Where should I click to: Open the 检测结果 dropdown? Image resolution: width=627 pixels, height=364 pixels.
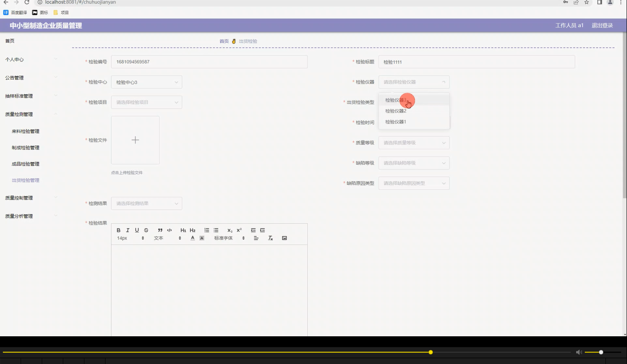point(146,204)
